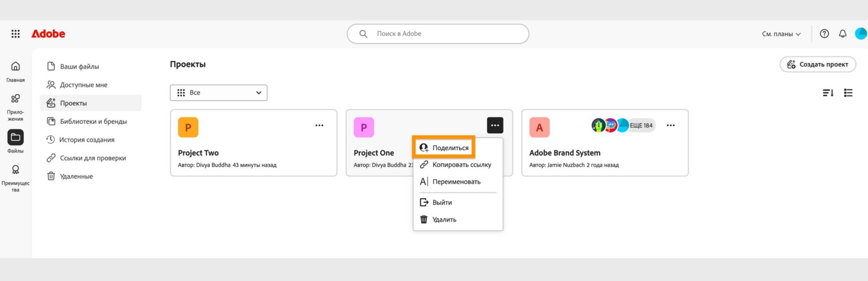Open the apps grid launcher icon
868x281 pixels.
click(x=15, y=34)
